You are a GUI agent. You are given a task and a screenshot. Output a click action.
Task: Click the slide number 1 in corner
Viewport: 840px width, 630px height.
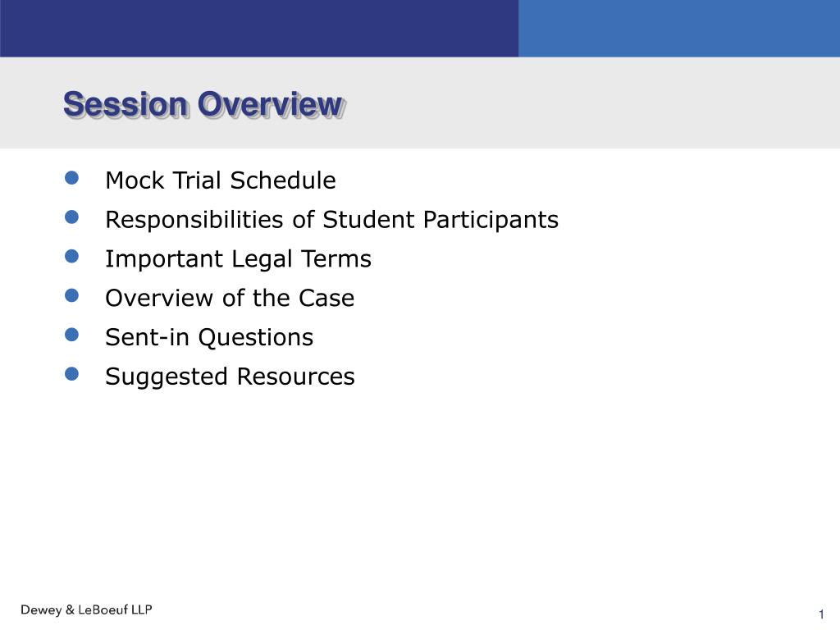pos(820,614)
